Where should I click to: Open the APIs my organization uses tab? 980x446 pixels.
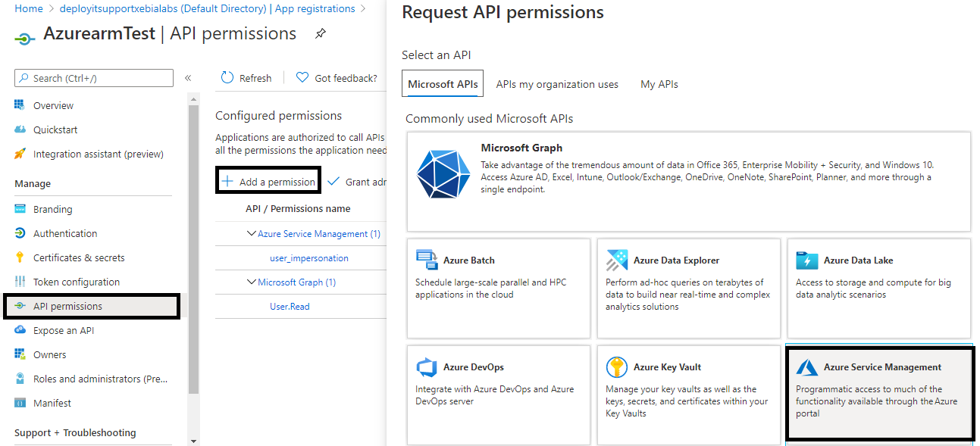[x=557, y=84]
